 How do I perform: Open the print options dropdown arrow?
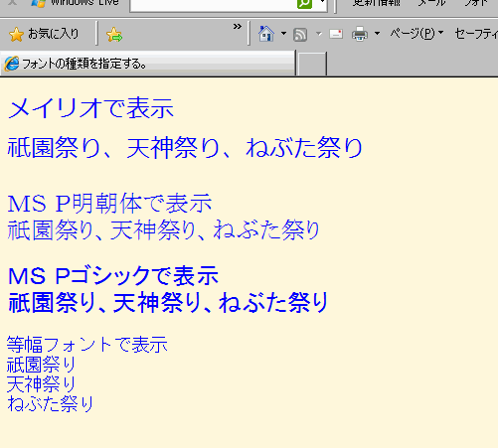[x=377, y=34]
